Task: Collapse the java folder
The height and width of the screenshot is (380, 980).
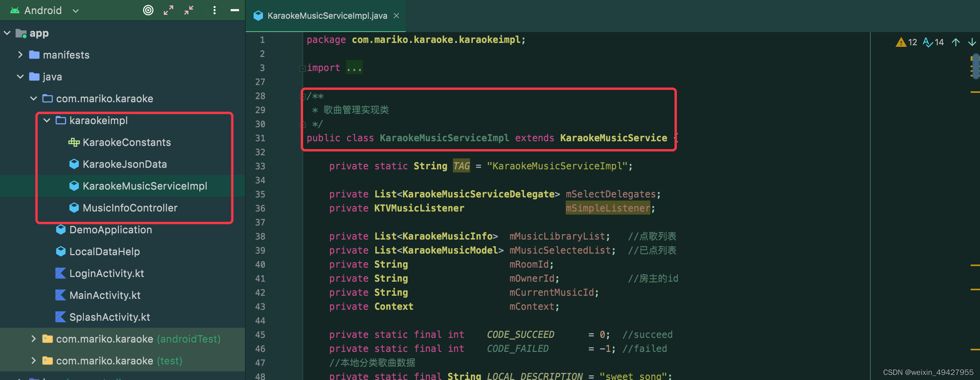Action: pyautogui.click(x=20, y=77)
